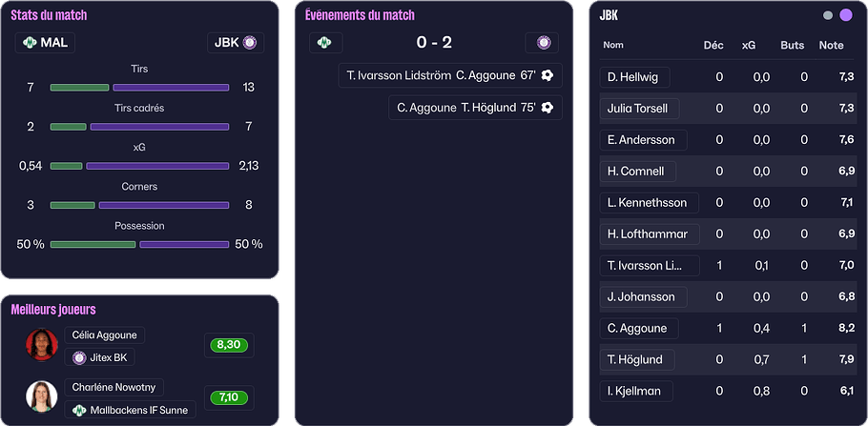Sort the player table by Note column
This screenshot has height=426, width=868.
[831, 45]
